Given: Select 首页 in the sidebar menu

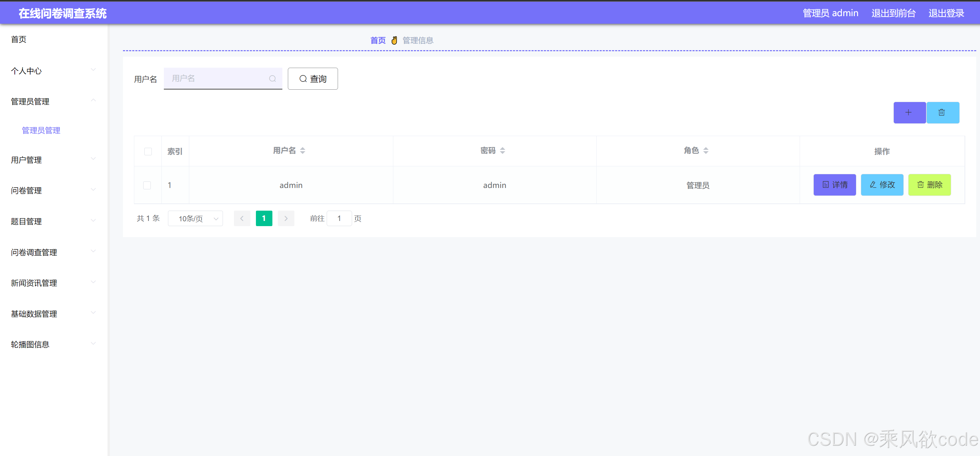Looking at the screenshot, I should pyautogui.click(x=19, y=39).
